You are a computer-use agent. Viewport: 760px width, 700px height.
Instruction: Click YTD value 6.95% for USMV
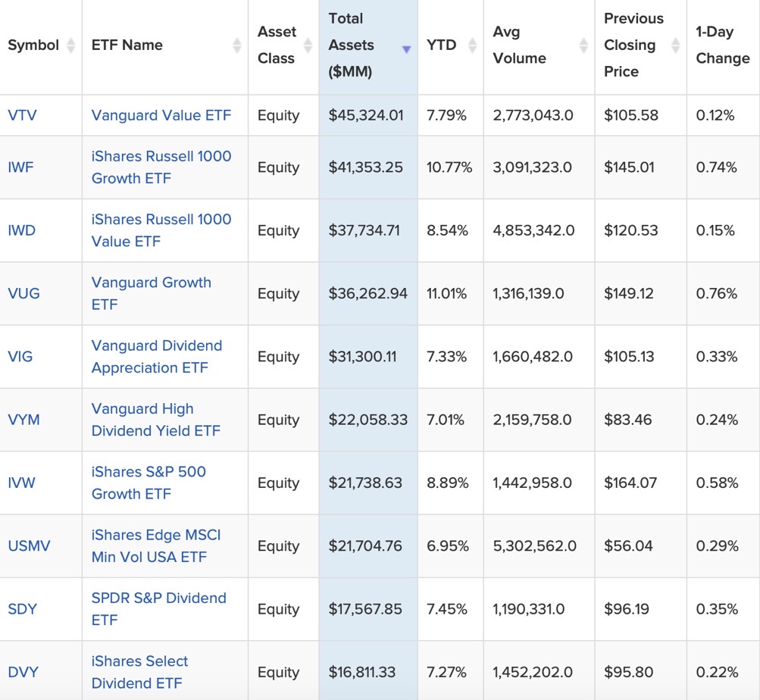(447, 546)
